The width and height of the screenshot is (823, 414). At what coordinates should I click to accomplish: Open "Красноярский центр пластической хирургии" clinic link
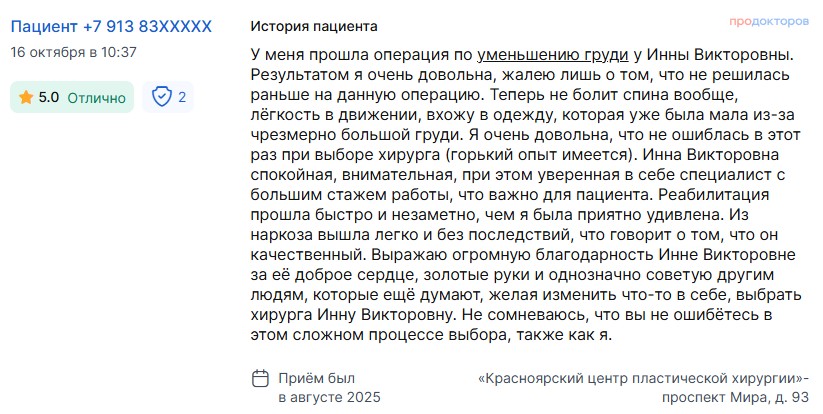642,378
